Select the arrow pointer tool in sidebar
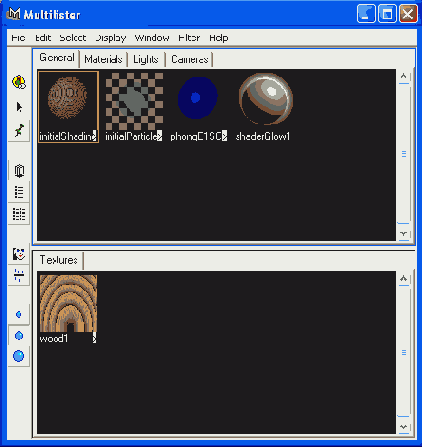Screen dimensions: 422x447 coord(19,107)
